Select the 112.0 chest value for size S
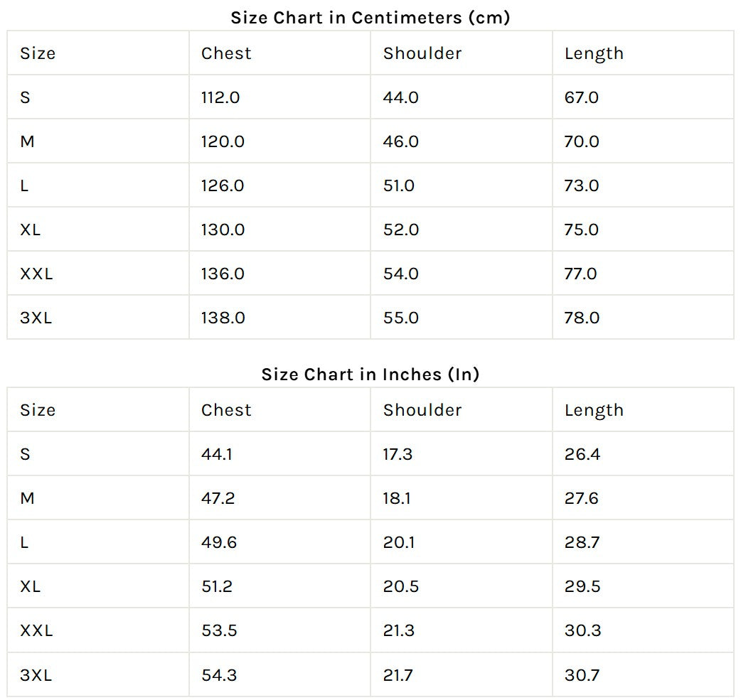 pyautogui.click(x=220, y=97)
